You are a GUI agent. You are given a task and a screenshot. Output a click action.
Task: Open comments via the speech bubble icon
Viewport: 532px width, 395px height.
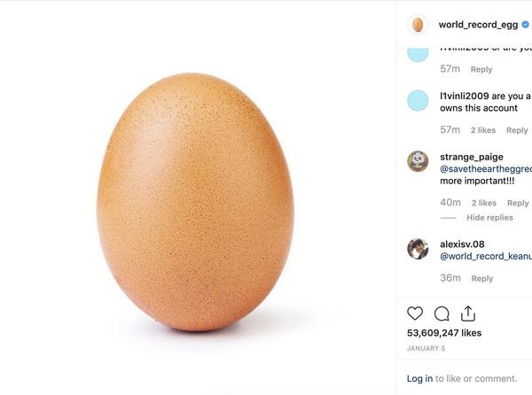pyautogui.click(x=442, y=313)
